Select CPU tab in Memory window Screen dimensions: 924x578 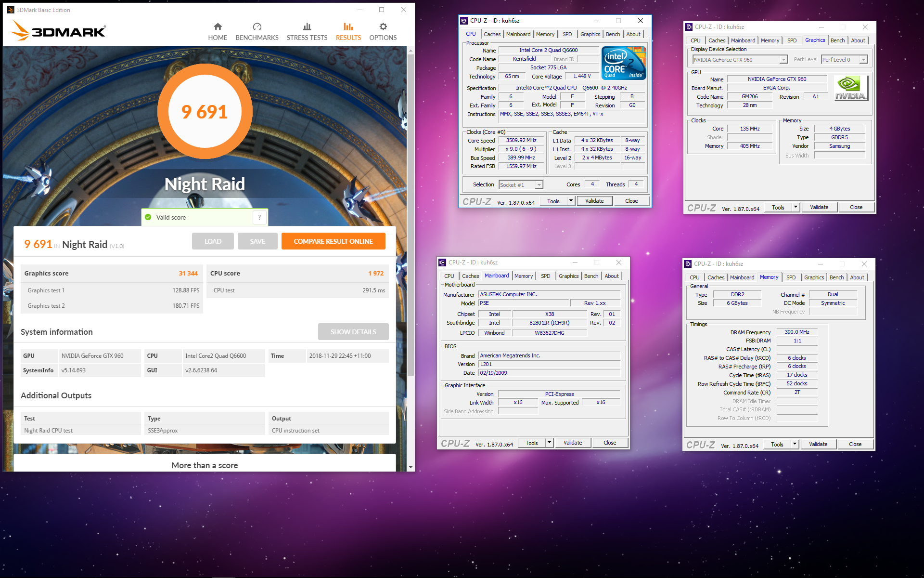(694, 277)
